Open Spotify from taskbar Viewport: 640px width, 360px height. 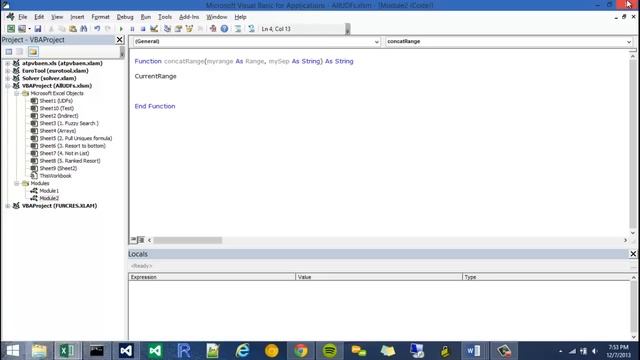(330, 351)
